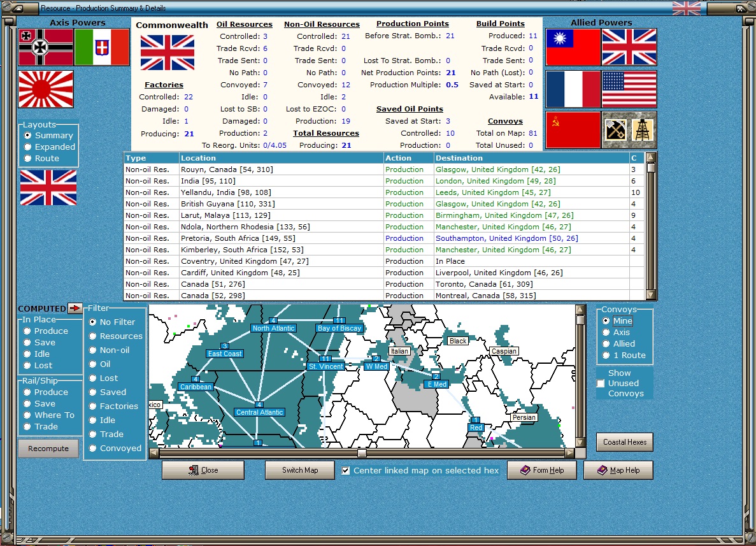Click the Bay of Biscay convoy label
The height and width of the screenshot is (546, 756).
coord(339,328)
